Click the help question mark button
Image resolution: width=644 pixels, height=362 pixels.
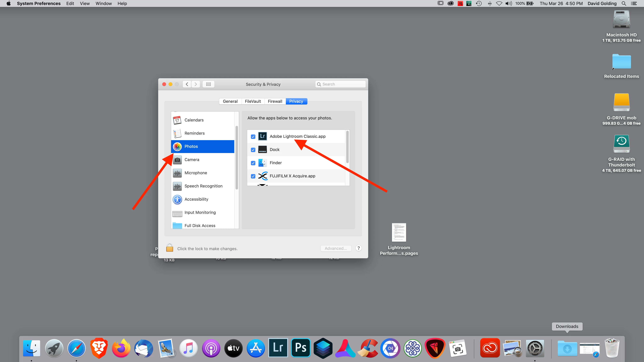tap(358, 248)
